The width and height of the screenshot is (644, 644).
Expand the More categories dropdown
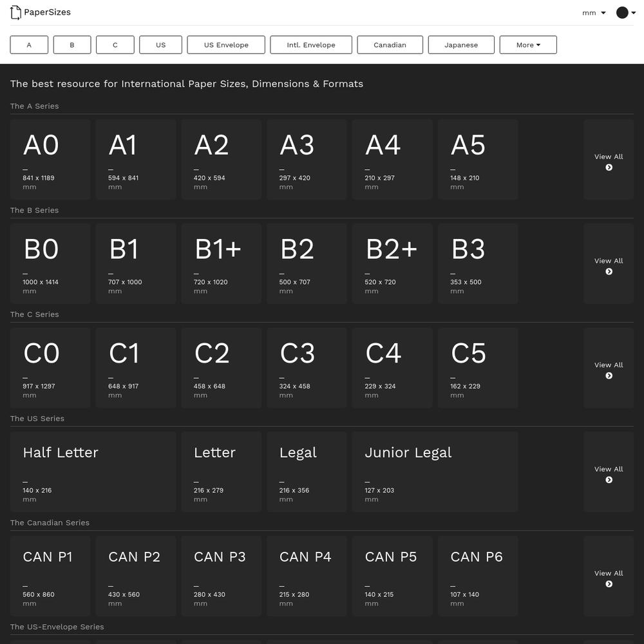point(528,45)
